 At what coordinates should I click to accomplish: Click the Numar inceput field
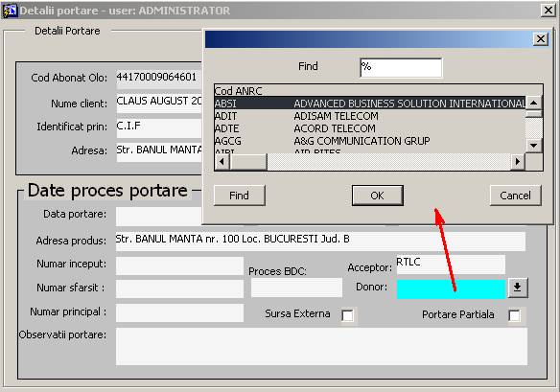tap(179, 266)
